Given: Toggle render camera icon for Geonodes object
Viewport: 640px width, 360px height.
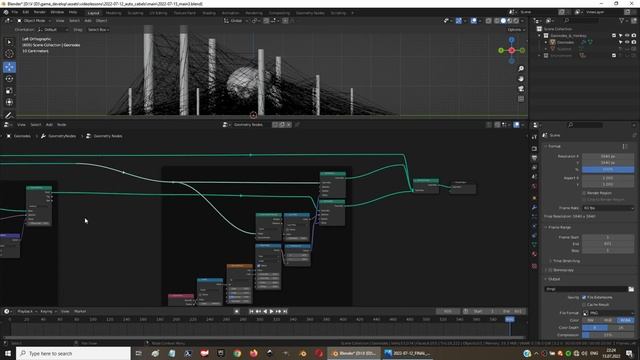Looking at the screenshot, I should tap(634, 42).
